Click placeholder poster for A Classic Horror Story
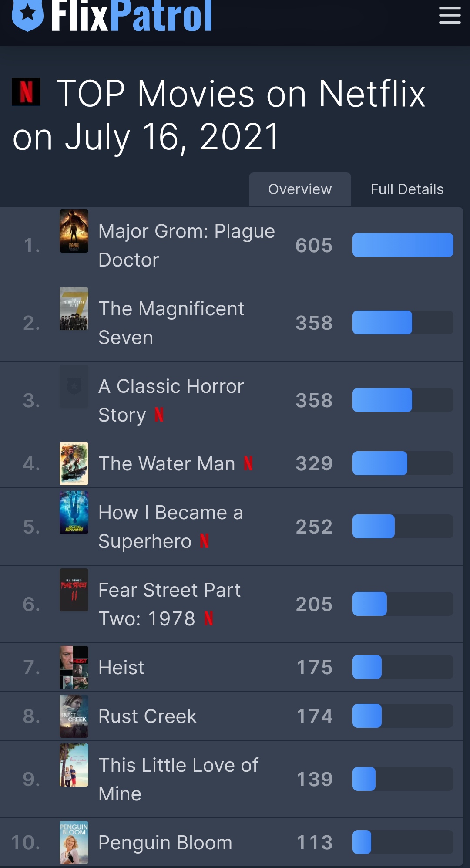 click(74, 386)
